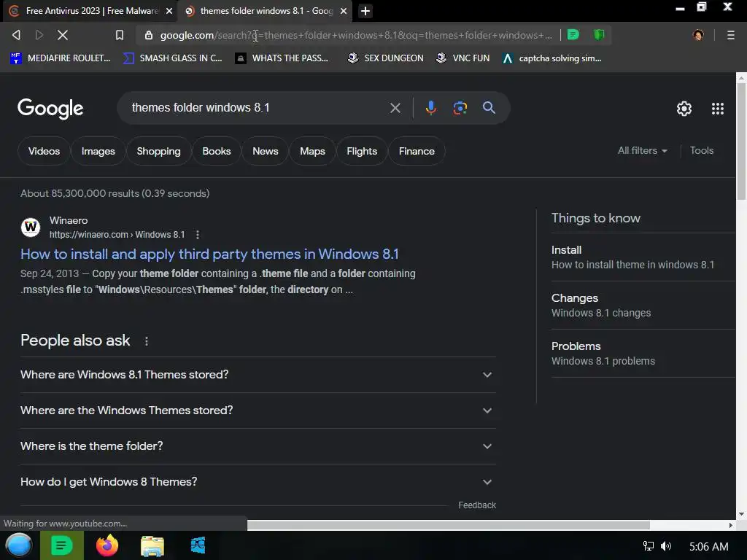Expand Where are the Windows Themes stored?

(x=258, y=411)
